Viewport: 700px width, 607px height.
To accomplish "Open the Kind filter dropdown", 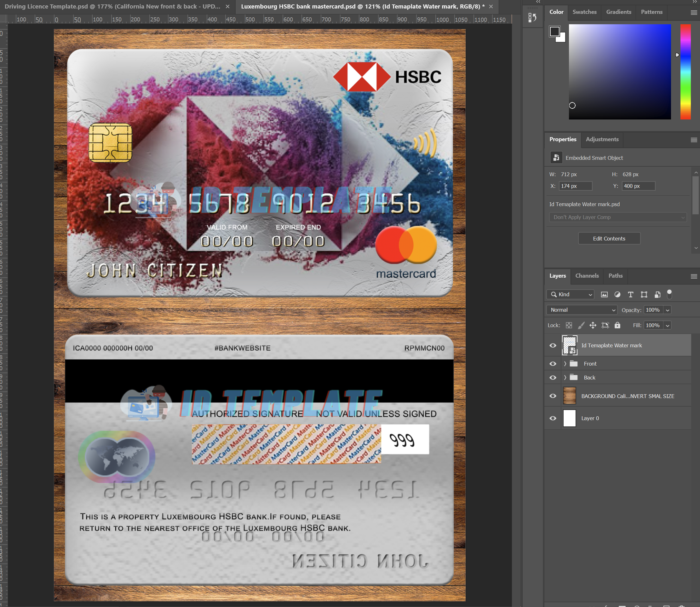I will tap(571, 294).
